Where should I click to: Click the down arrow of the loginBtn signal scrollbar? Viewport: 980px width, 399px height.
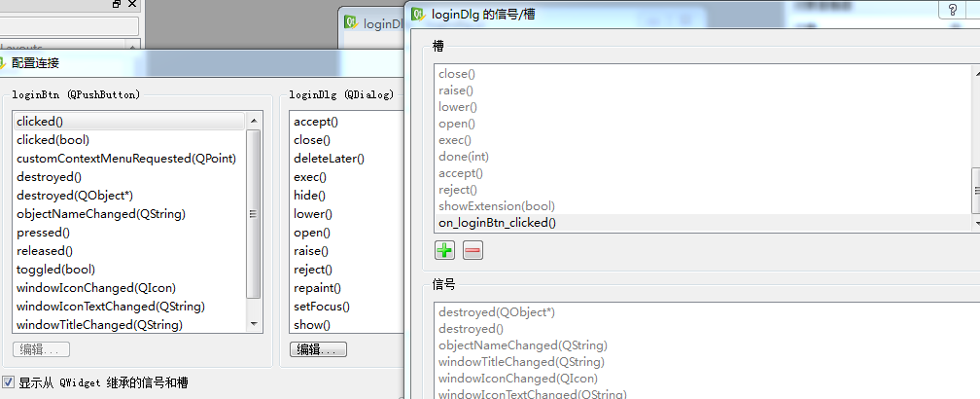click(x=254, y=324)
